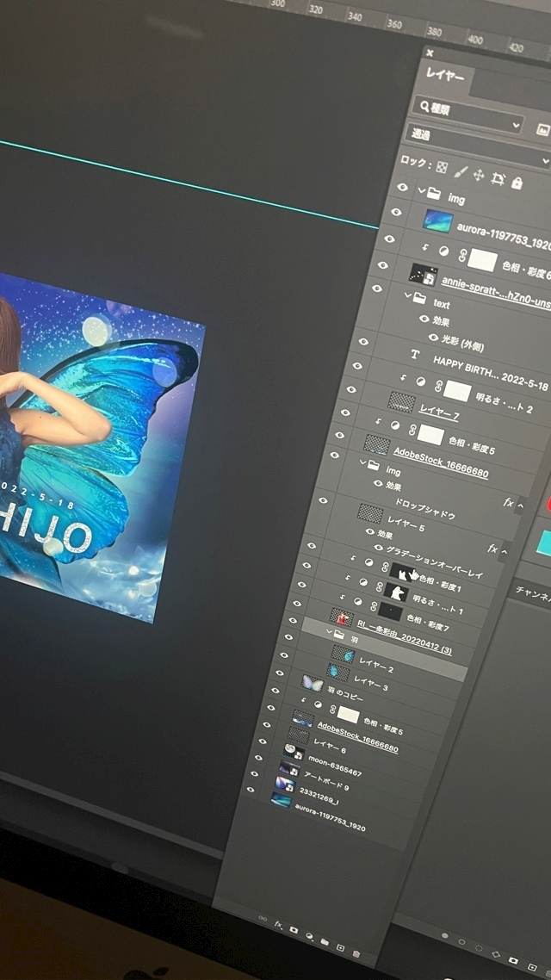The width and height of the screenshot is (551, 980).
Task: Collapse the img group holding レイヤー 5
Action: (x=362, y=462)
